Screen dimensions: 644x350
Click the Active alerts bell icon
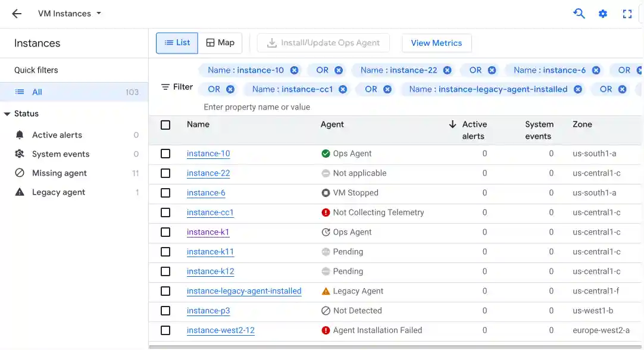(x=18, y=135)
